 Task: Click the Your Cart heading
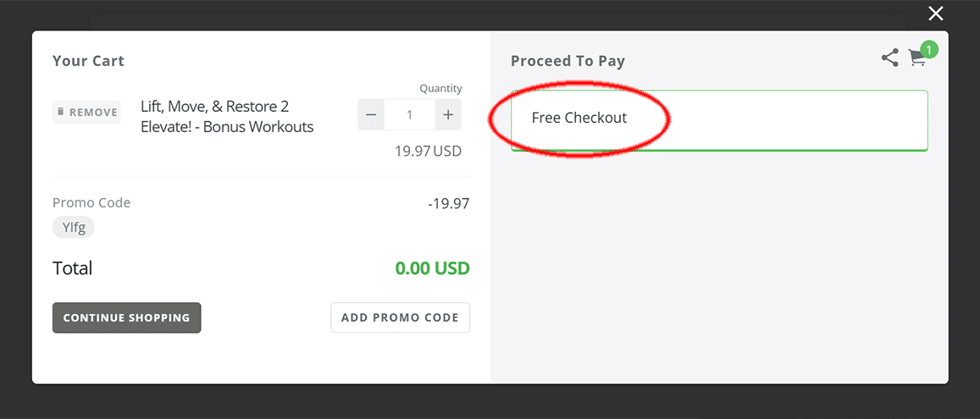coord(88,61)
